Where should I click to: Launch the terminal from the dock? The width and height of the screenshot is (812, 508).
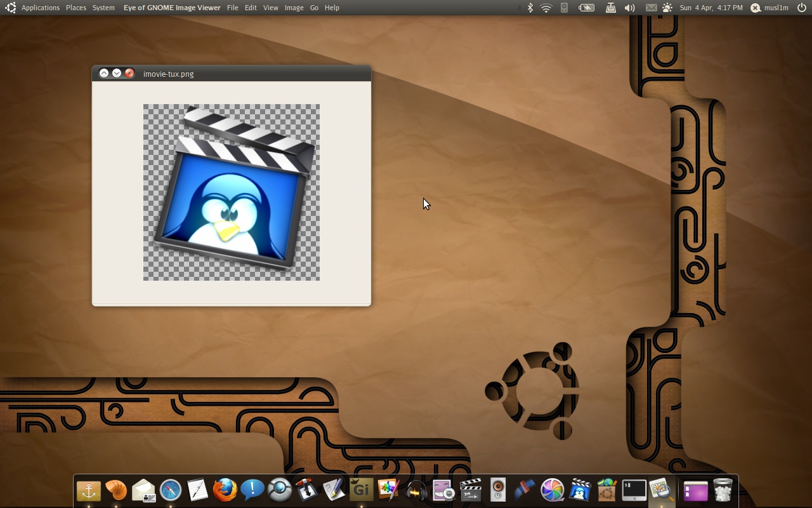634,490
